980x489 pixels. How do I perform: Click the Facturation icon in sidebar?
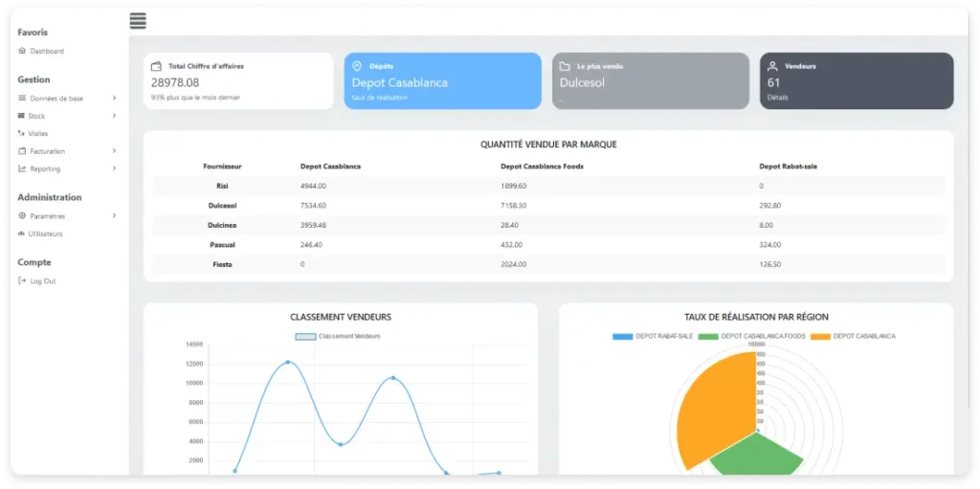(23, 150)
